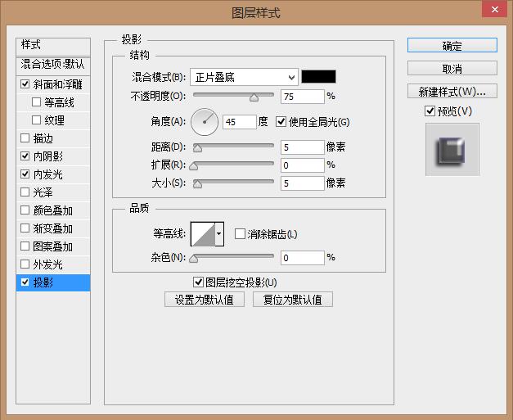Select the 样式 header in list
The height and width of the screenshot is (420, 513).
[53, 46]
